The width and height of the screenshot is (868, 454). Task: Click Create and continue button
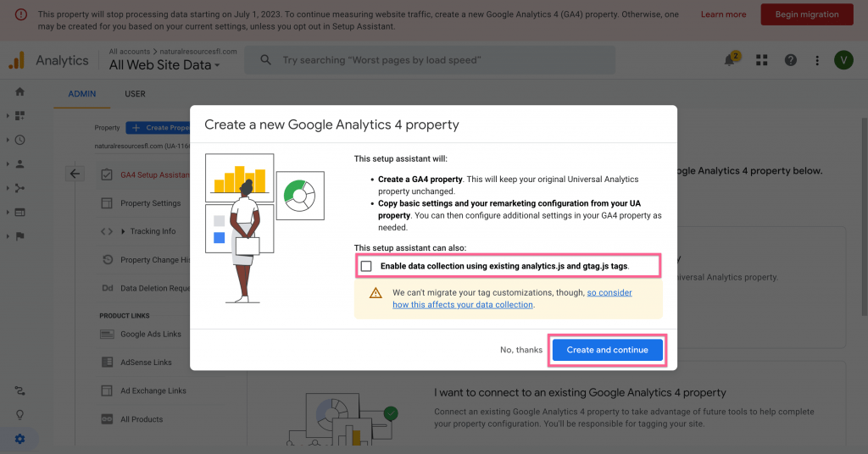607,350
